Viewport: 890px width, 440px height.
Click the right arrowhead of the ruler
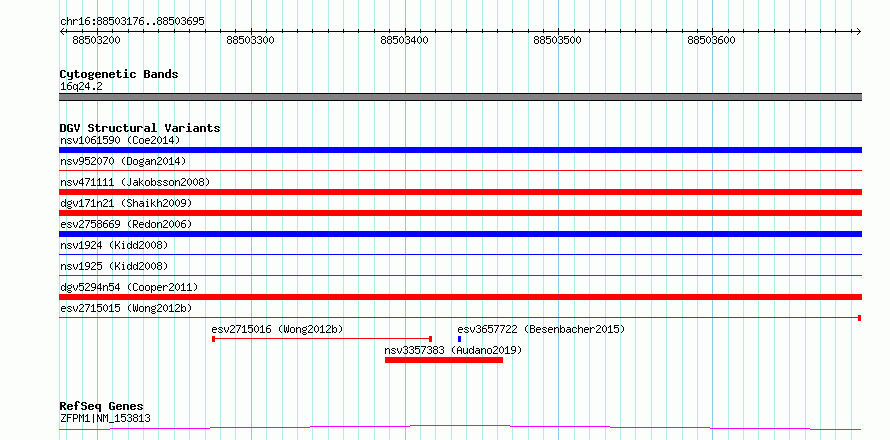859,31
